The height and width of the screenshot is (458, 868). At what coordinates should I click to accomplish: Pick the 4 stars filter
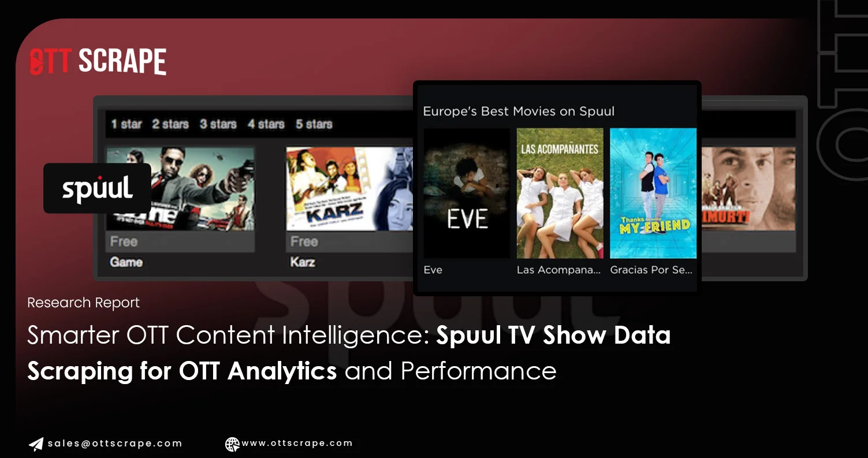tap(266, 124)
